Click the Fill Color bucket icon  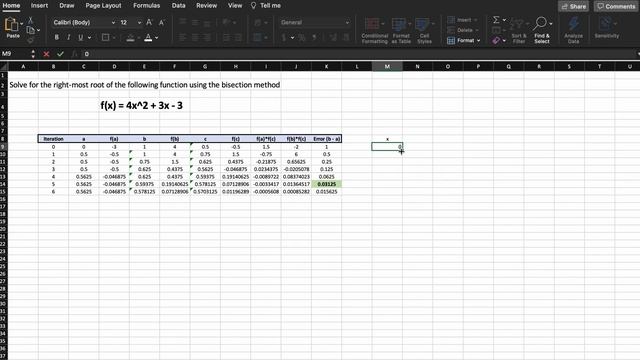click(x=130, y=38)
